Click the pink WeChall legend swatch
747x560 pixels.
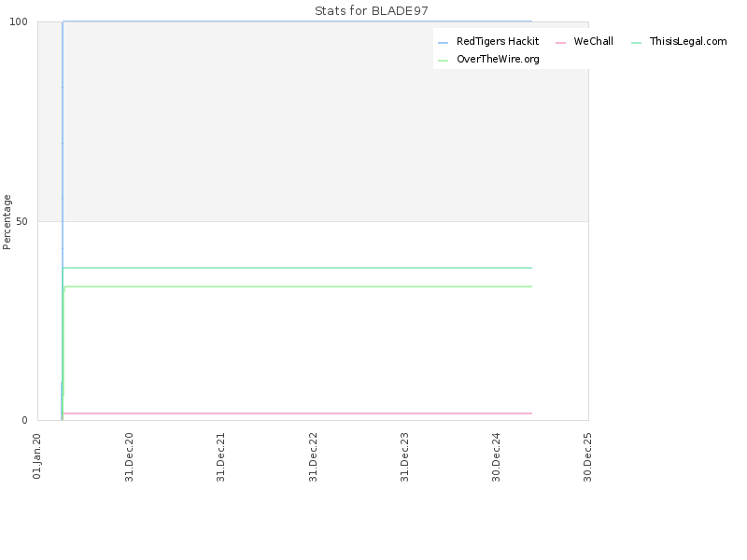click(561, 42)
